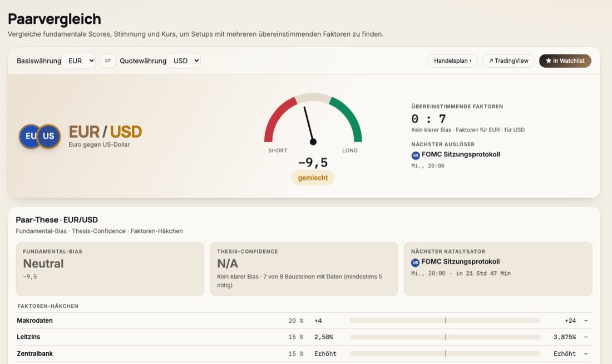
Task: Click the +24 Makrodaten USD value
Action: point(570,321)
